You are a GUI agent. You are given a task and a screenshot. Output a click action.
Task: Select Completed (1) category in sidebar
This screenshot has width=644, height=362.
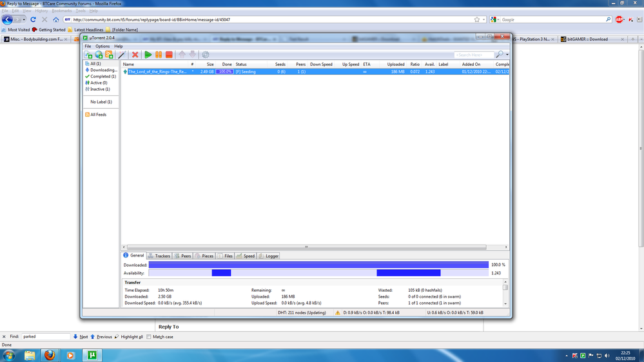pos(101,77)
